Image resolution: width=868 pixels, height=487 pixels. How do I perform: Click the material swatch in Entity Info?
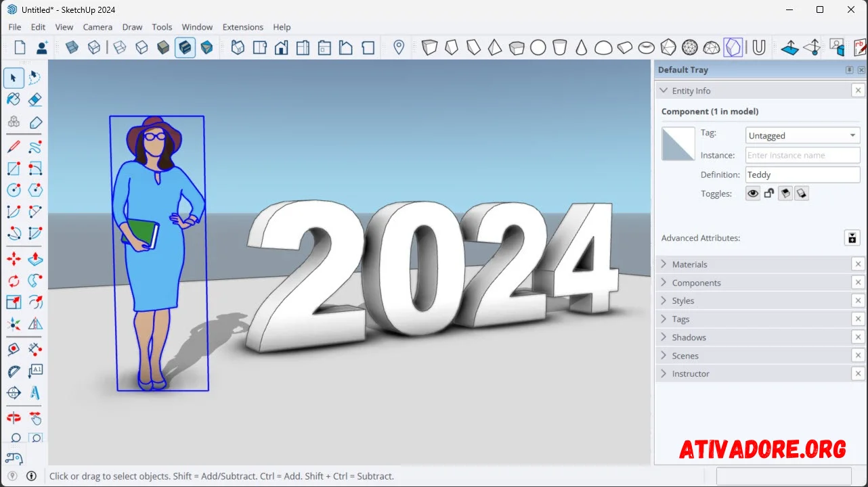tap(678, 143)
